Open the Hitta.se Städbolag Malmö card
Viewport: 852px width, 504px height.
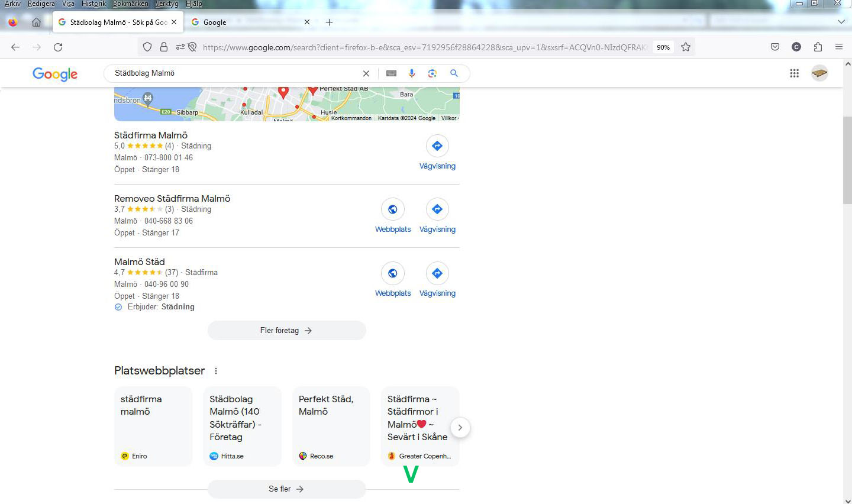[x=243, y=427]
